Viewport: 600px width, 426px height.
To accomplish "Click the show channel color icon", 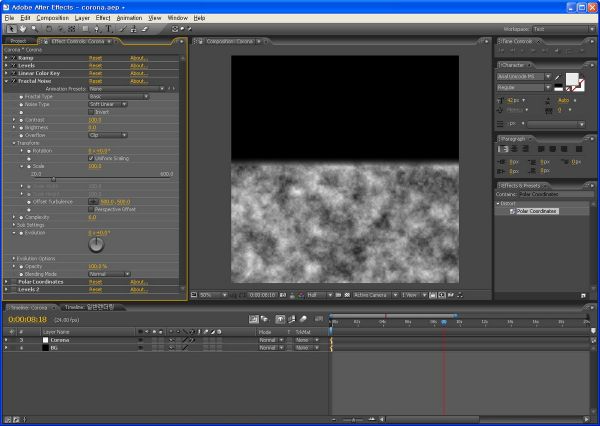I will (x=301, y=295).
